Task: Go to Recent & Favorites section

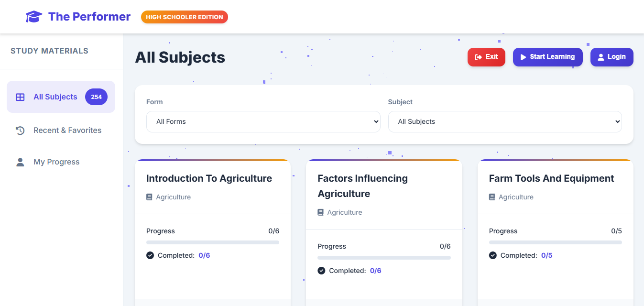Action: tap(67, 131)
